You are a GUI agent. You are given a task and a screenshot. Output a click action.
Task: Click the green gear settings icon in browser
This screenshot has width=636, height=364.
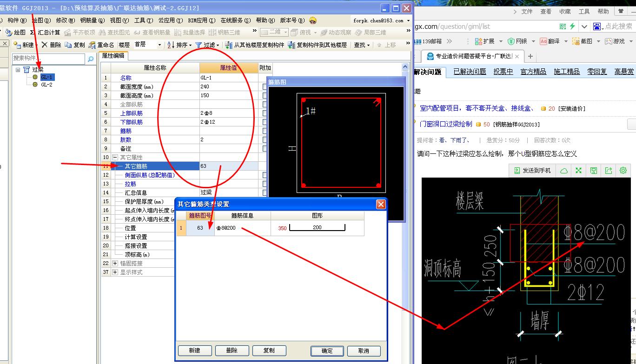[623, 171]
